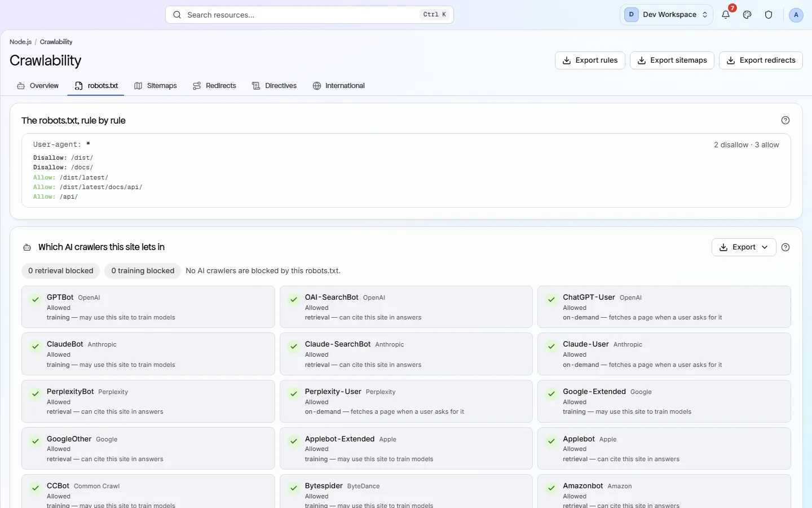Open help for robots.txt rules panel
This screenshot has width=812, height=508.
click(785, 120)
